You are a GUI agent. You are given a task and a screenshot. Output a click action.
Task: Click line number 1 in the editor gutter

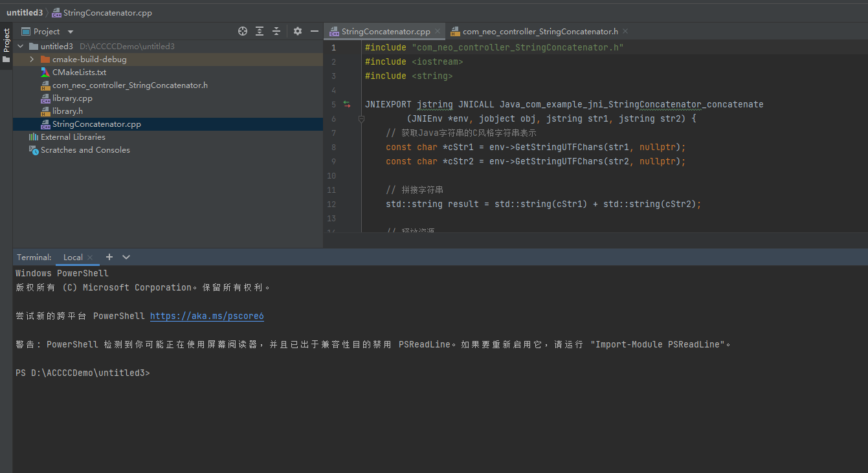[333, 48]
